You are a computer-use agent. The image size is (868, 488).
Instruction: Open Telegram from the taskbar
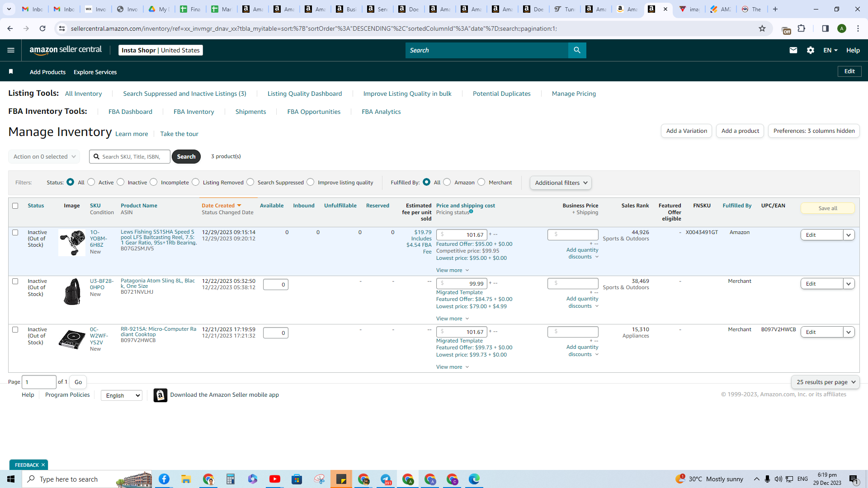[386, 479]
